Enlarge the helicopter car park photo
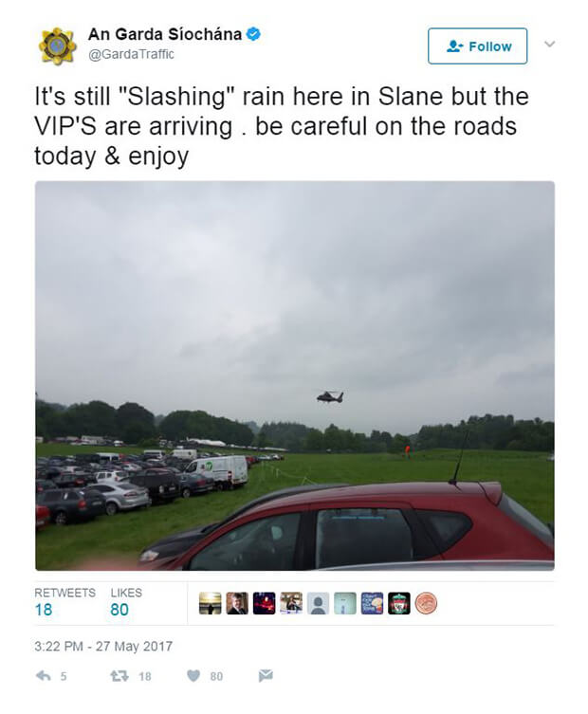This screenshot has height=714, width=588. 295,375
